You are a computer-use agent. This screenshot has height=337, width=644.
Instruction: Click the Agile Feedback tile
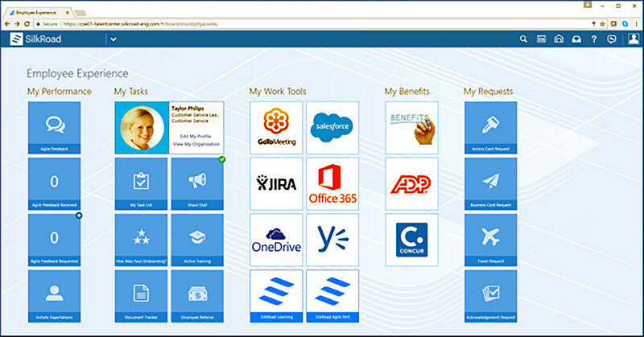pos(55,127)
